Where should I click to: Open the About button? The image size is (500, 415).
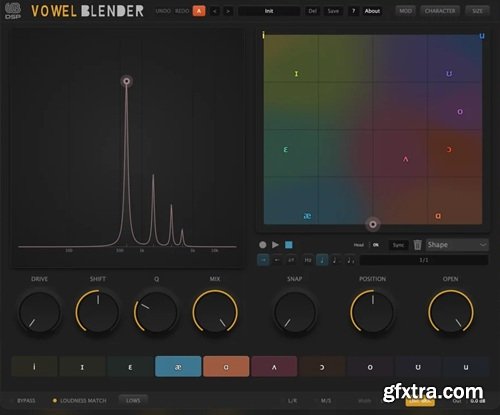pos(372,11)
